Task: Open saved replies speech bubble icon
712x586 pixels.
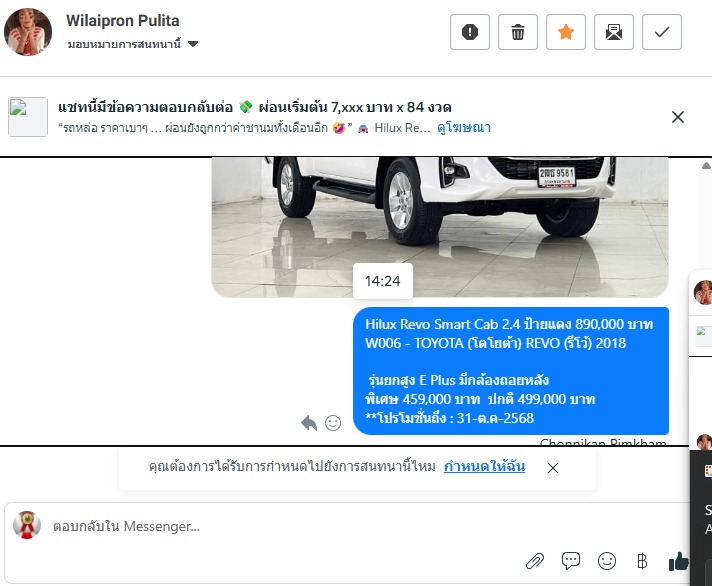Action: click(x=571, y=561)
